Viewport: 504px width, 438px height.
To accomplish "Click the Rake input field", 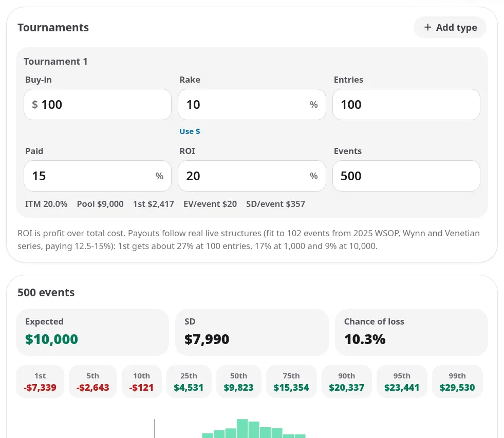I will (252, 104).
